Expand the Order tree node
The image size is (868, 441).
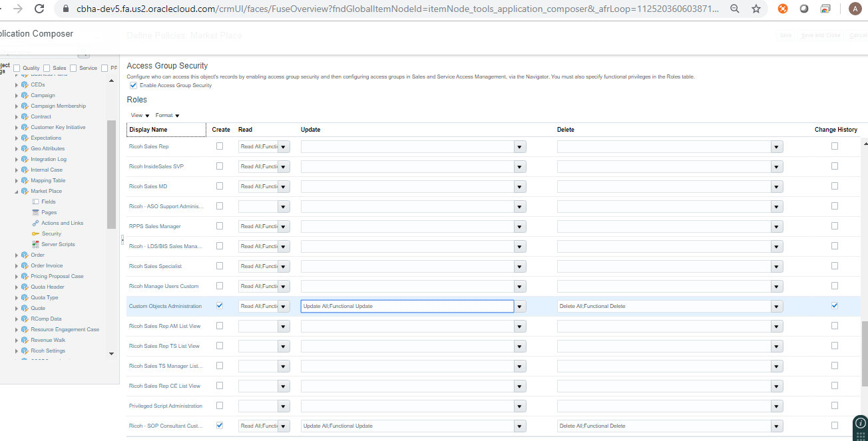(x=17, y=255)
